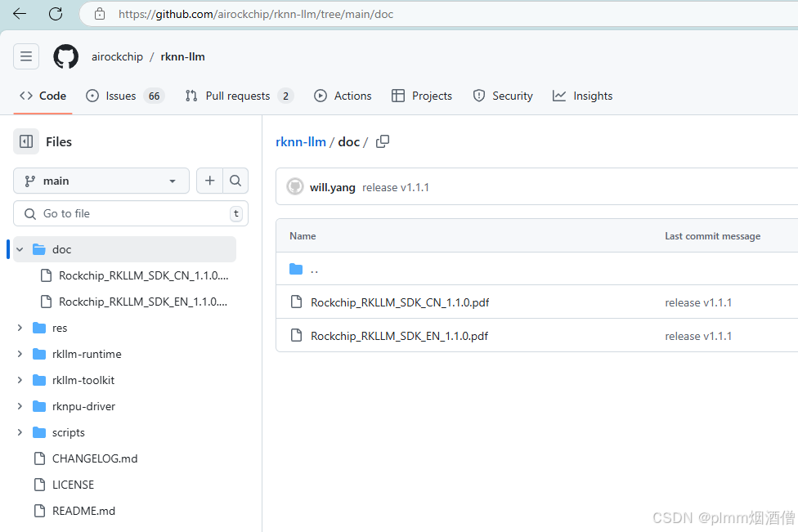Click the Last commit message column header
The image size is (798, 532).
click(712, 236)
